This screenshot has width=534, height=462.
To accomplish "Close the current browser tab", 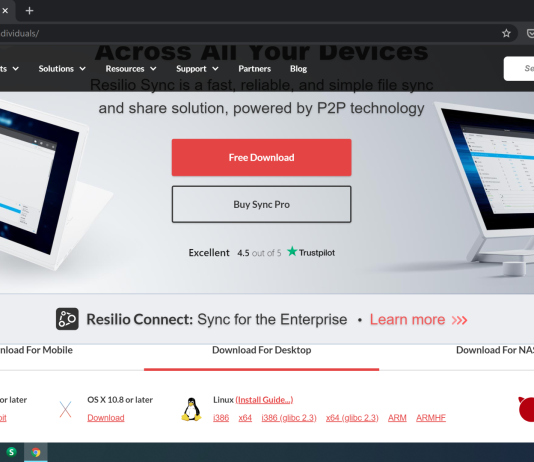I will point(5,11).
